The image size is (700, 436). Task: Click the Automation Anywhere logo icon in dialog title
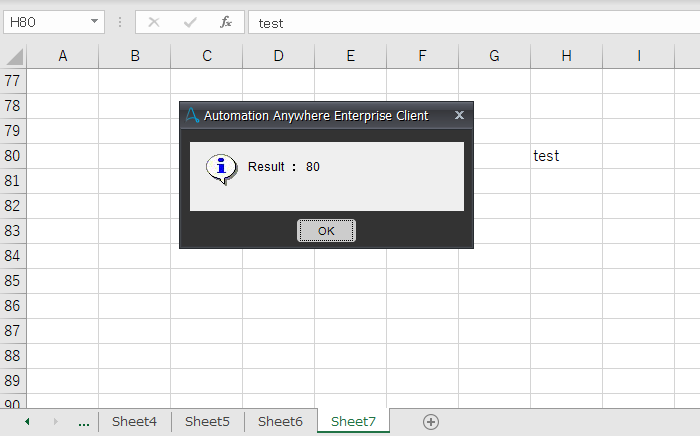(x=192, y=115)
